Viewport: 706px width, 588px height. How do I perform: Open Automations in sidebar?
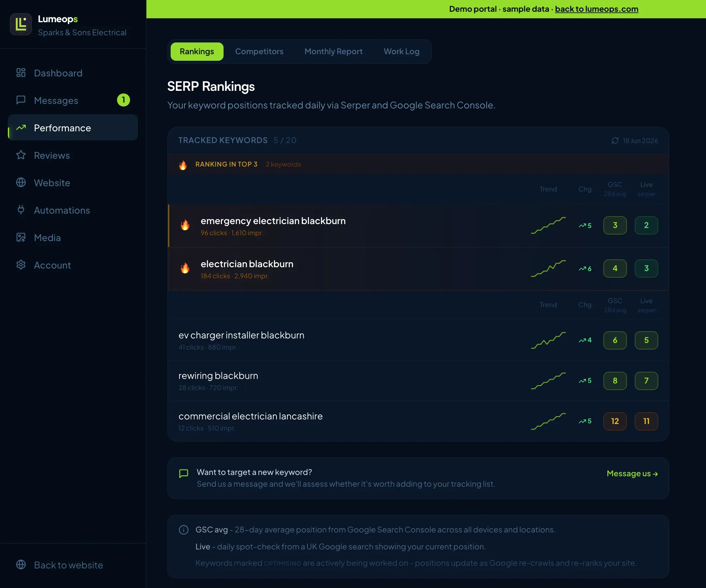coord(73,210)
